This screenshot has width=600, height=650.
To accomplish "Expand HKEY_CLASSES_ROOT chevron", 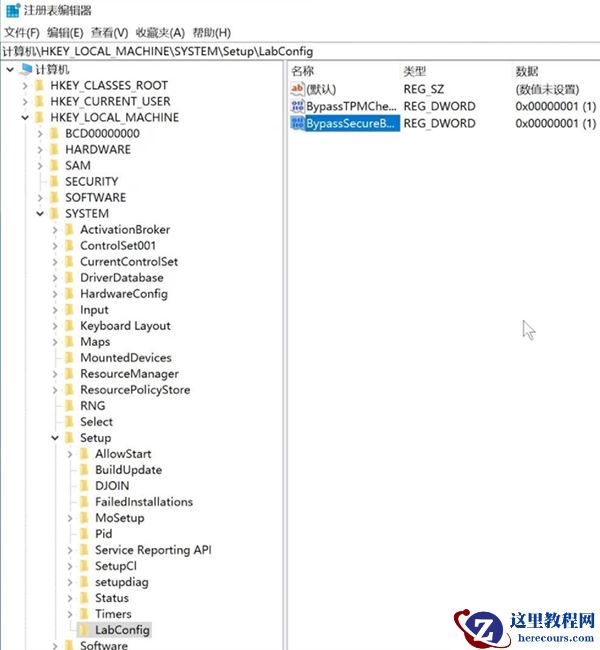I will click(25, 86).
